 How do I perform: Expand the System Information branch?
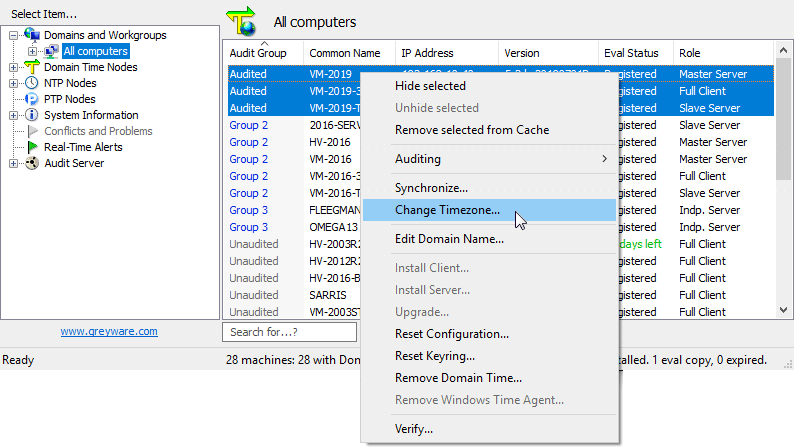14,115
